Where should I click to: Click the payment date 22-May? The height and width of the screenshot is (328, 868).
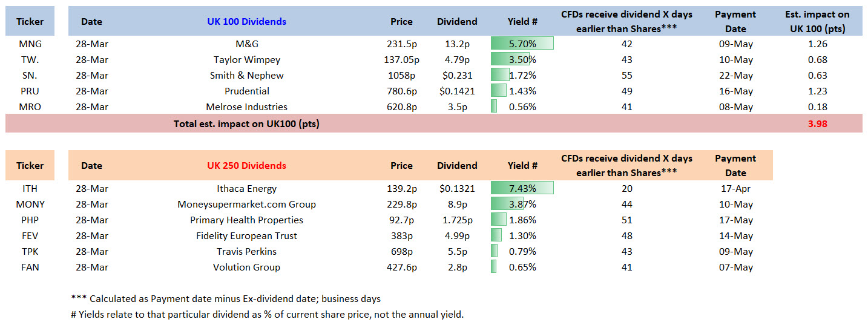[x=735, y=75]
